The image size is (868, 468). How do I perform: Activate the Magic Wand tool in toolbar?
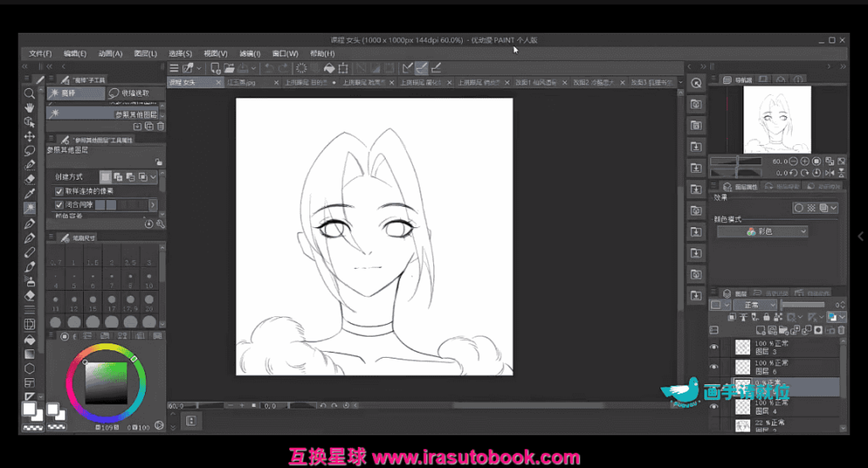(30, 208)
